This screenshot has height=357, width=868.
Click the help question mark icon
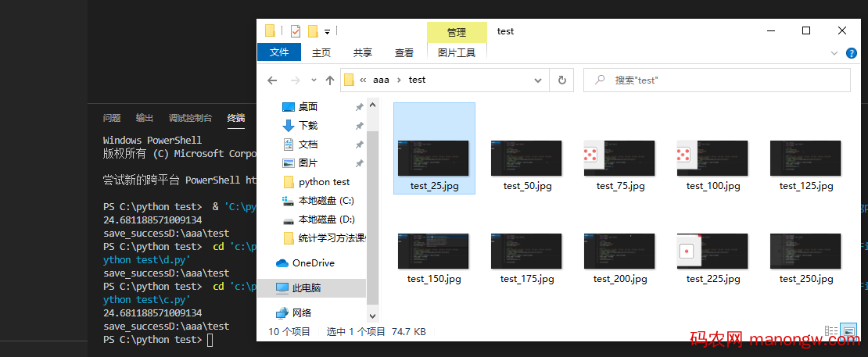point(852,53)
